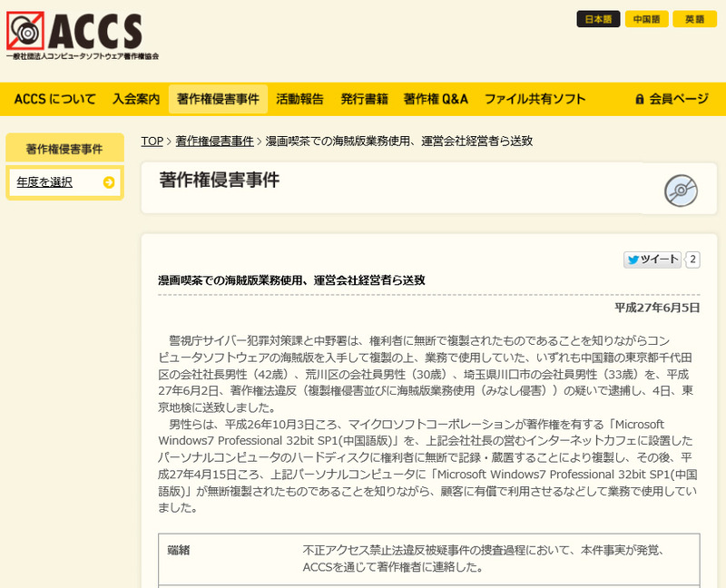Expand the 年度を選択 selector
The width and height of the screenshot is (726, 588).
64,182
